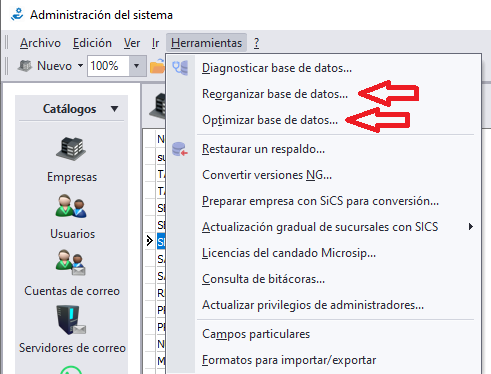Click the current row indicator arrow
The width and height of the screenshot is (491, 374).
click(150, 241)
